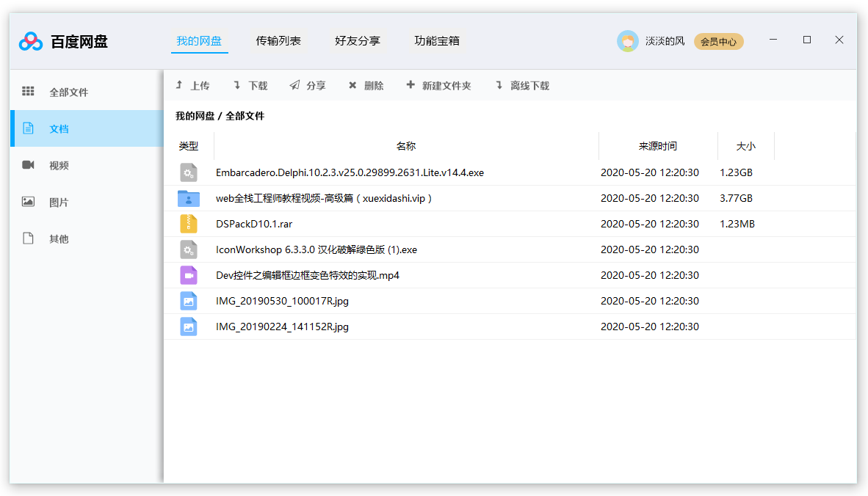The width and height of the screenshot is (868, 496).
Task: Sort by the 大小 column header
Action: click(x=745, y=146)
